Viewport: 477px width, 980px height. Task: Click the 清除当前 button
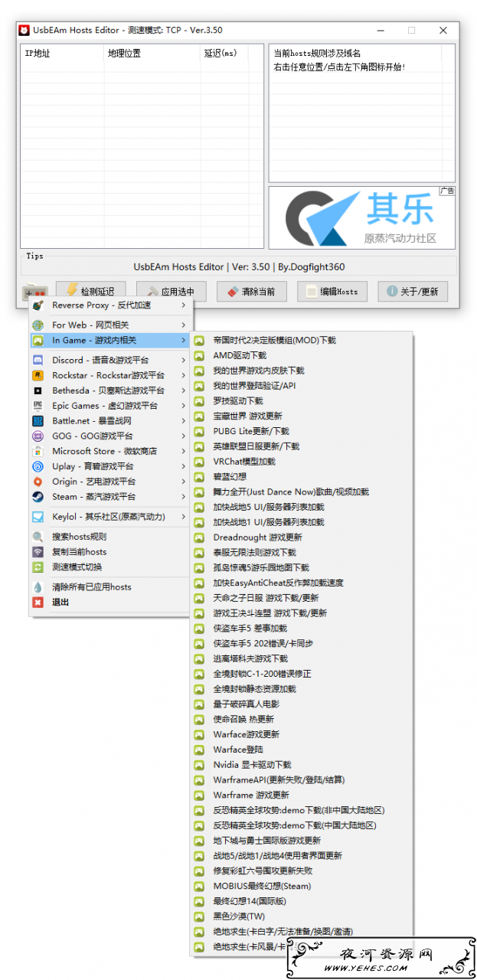click(251, 291)
